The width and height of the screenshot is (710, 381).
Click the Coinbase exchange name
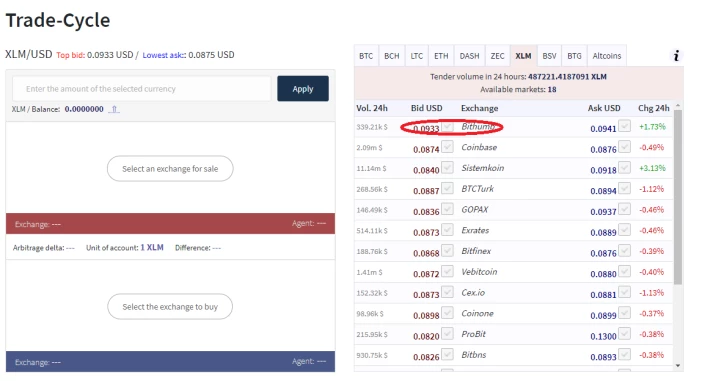[x=479, y=147]
